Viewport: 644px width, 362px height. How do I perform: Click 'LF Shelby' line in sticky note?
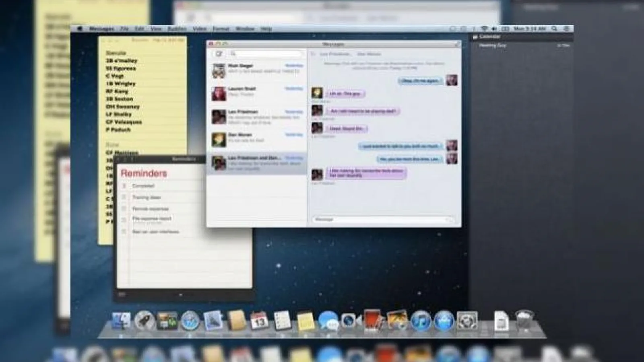118,114
